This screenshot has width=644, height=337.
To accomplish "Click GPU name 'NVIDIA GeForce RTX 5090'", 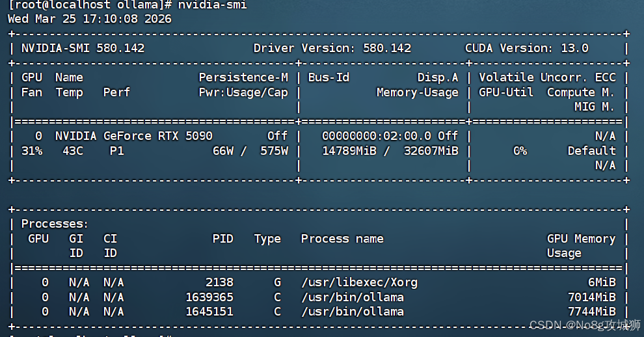I will 134,136.
